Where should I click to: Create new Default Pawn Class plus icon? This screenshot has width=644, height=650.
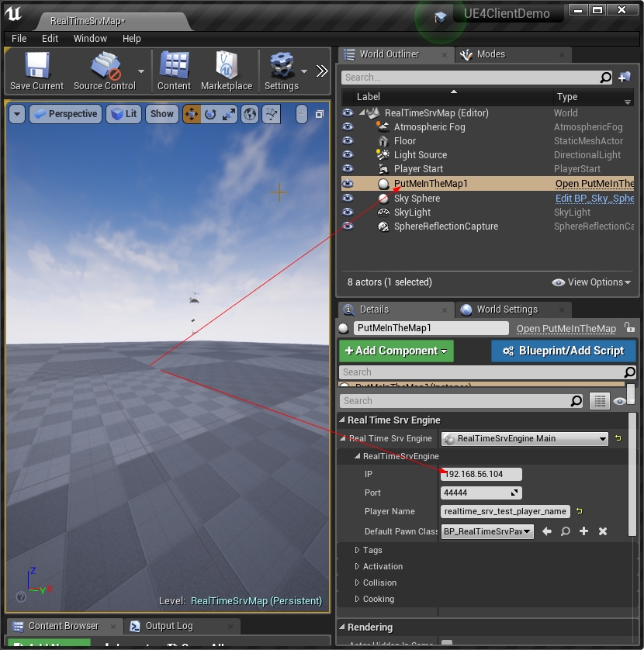tap(584, 531)
